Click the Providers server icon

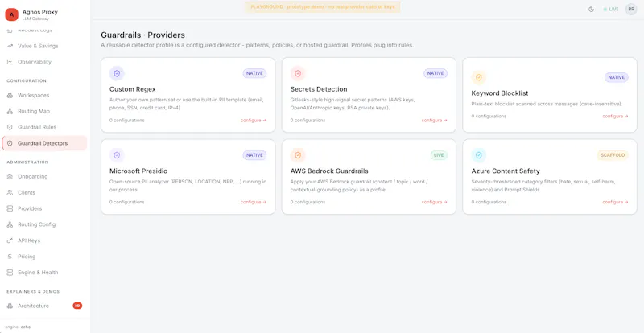pos(10,208)
